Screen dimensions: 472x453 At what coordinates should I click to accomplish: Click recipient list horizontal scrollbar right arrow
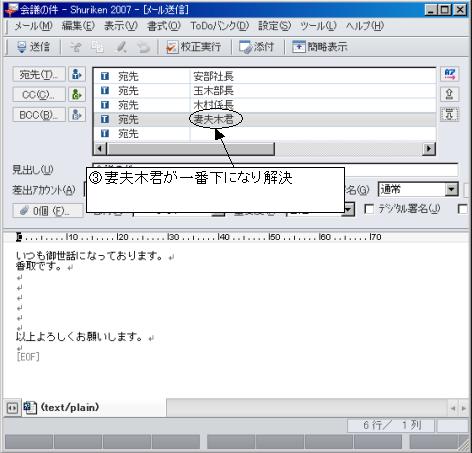pos(429,149)
